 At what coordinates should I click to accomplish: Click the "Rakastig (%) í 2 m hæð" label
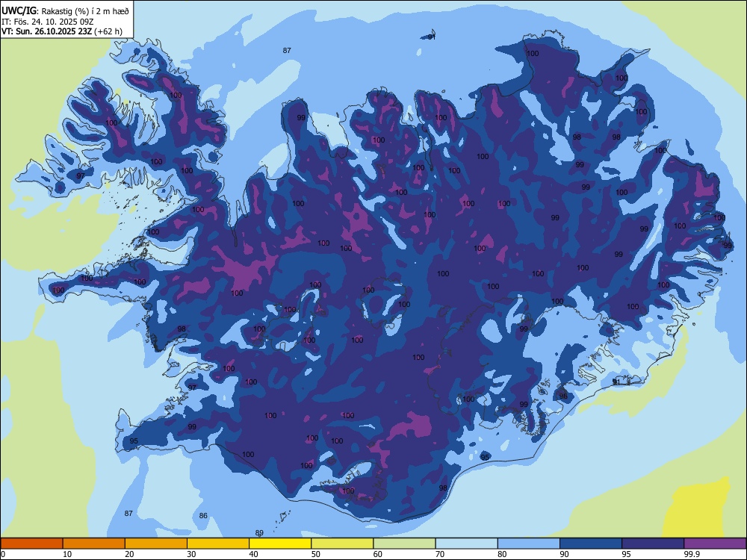85,11
